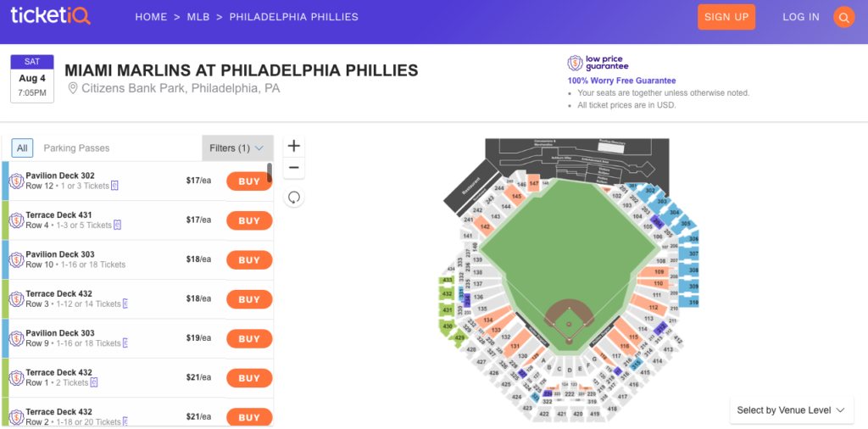Open the search magnifier icon
Image resolution: width=868 pixels, height=429 pixels.
click(843, 17)
